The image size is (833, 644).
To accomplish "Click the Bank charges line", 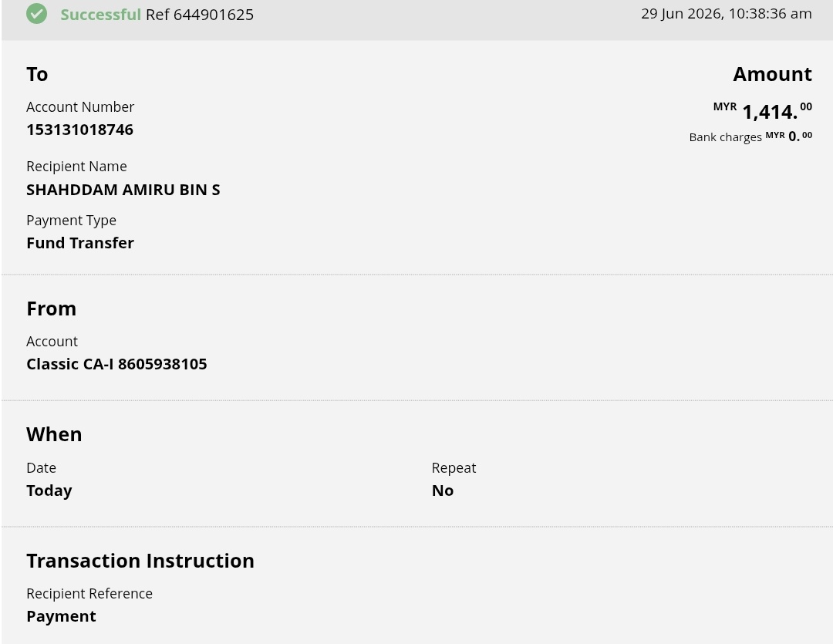I will pos(750,137).
